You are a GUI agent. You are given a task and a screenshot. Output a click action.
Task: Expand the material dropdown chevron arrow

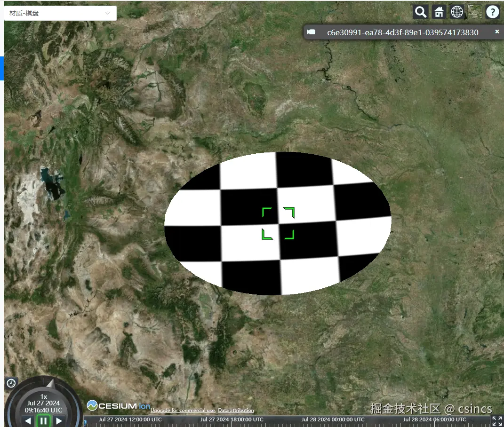(108, 13)
